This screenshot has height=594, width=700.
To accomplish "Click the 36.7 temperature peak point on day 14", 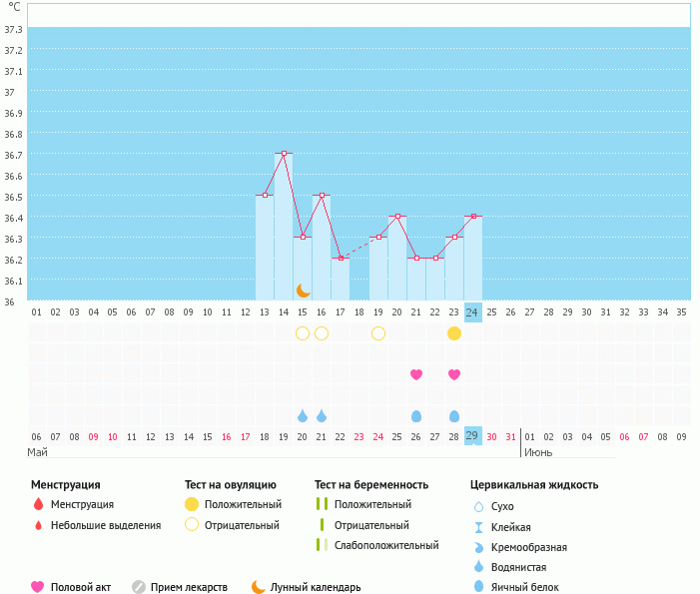I will 284,154.
